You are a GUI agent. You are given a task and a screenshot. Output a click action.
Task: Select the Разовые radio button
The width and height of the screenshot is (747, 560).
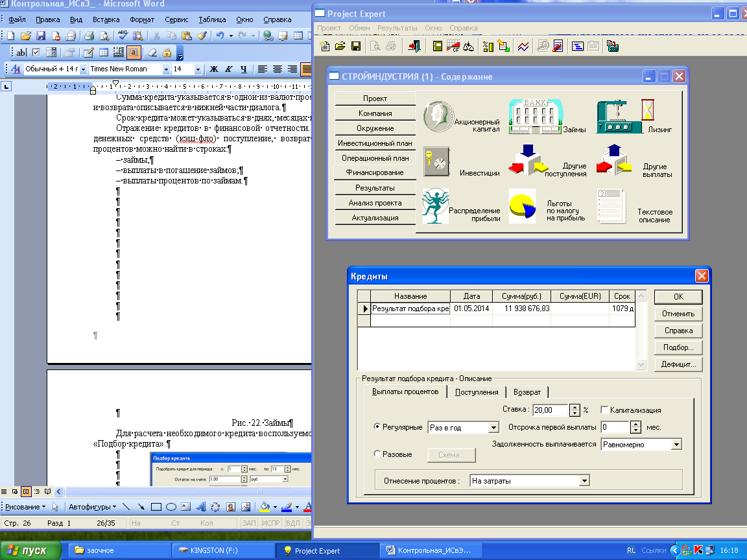pos(377,454)
